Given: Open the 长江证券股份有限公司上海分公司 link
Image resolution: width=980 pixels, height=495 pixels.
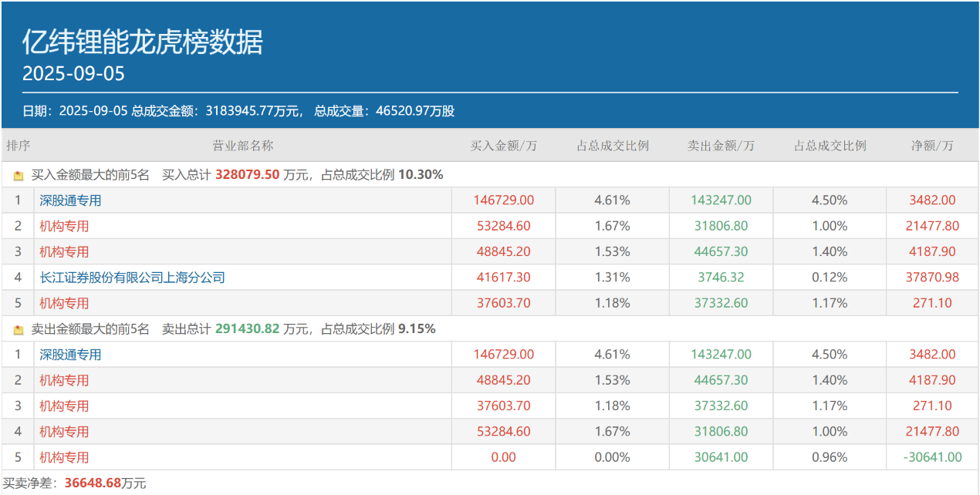Looking at the screenshot, I should [132, 278].
